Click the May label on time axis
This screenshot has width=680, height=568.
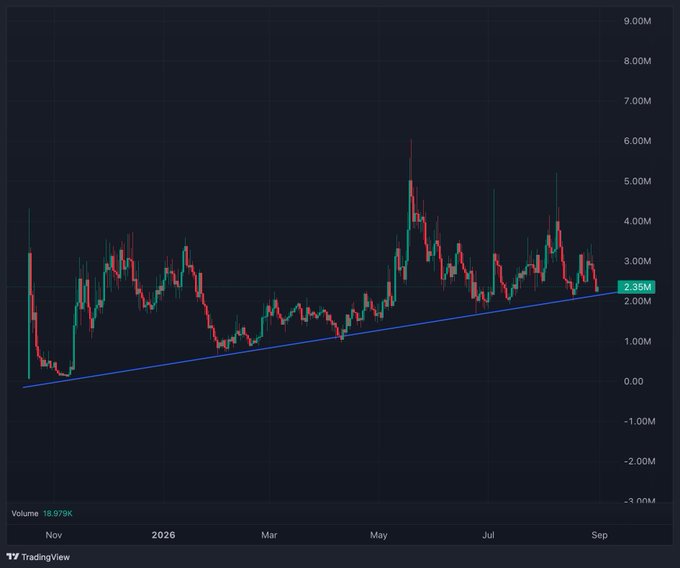[x=379, y=535]
